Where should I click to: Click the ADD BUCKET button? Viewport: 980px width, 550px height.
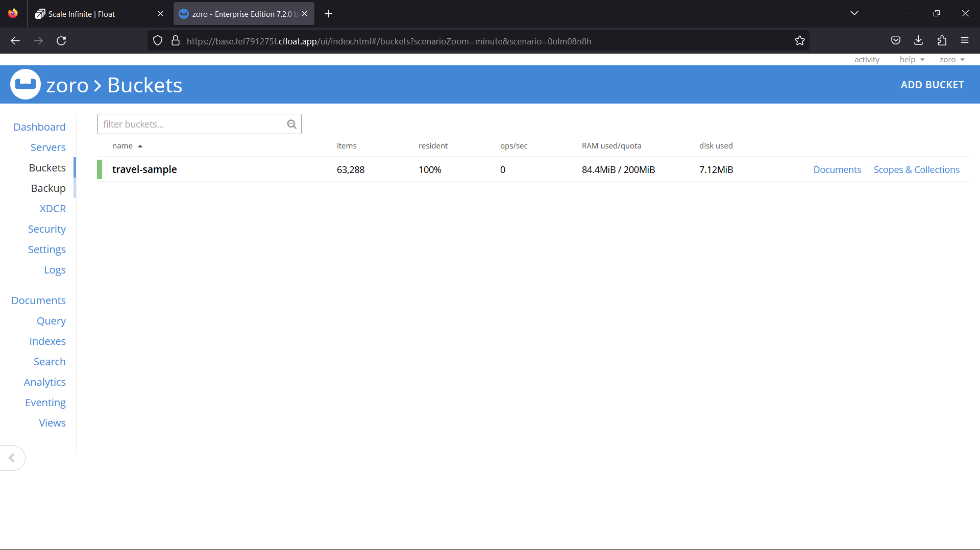click(x=932, y=85)
